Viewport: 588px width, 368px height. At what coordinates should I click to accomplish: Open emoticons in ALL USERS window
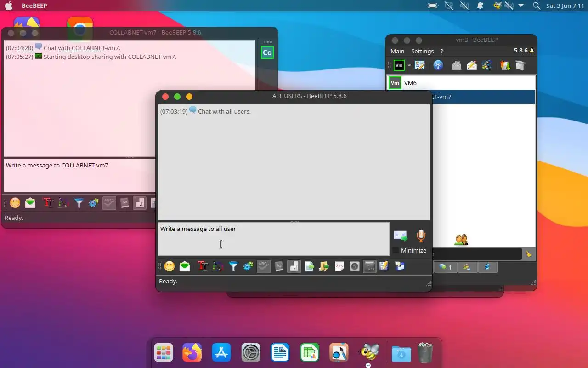(x=170, y=266)
